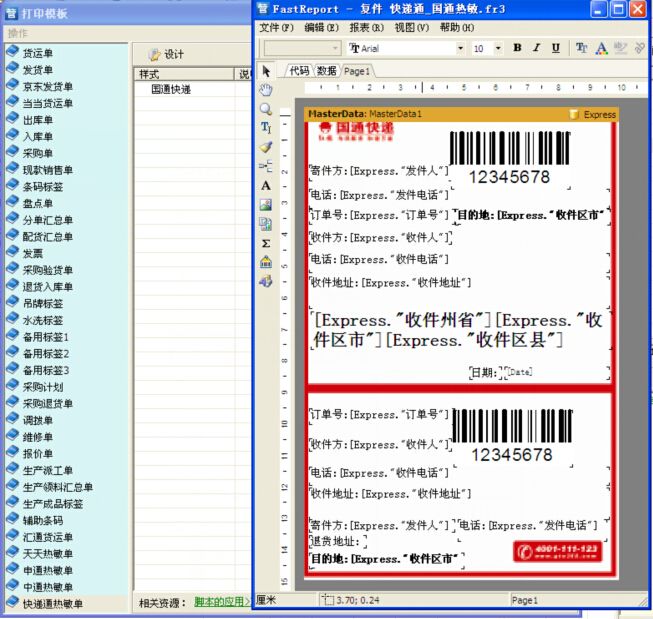Select 出库单 template
The width and height of the screenshot is (653, 619).
tap(37, 120)
